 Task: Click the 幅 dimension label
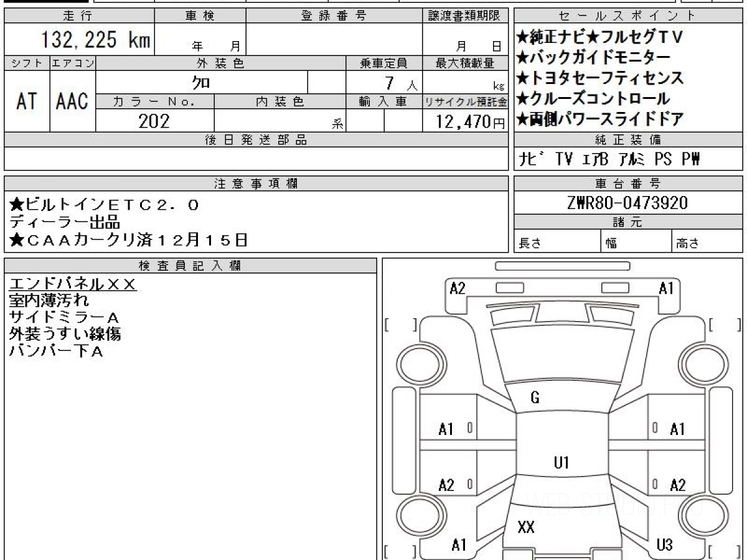click(611, 244)
